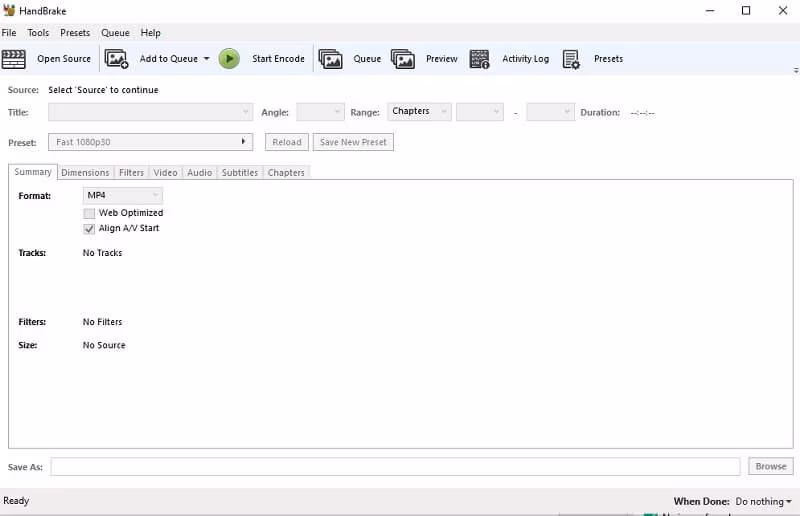This screenshot has height=516, width=800.
Task: Open the Queue window via its label
Action: (x=367, y=59)
